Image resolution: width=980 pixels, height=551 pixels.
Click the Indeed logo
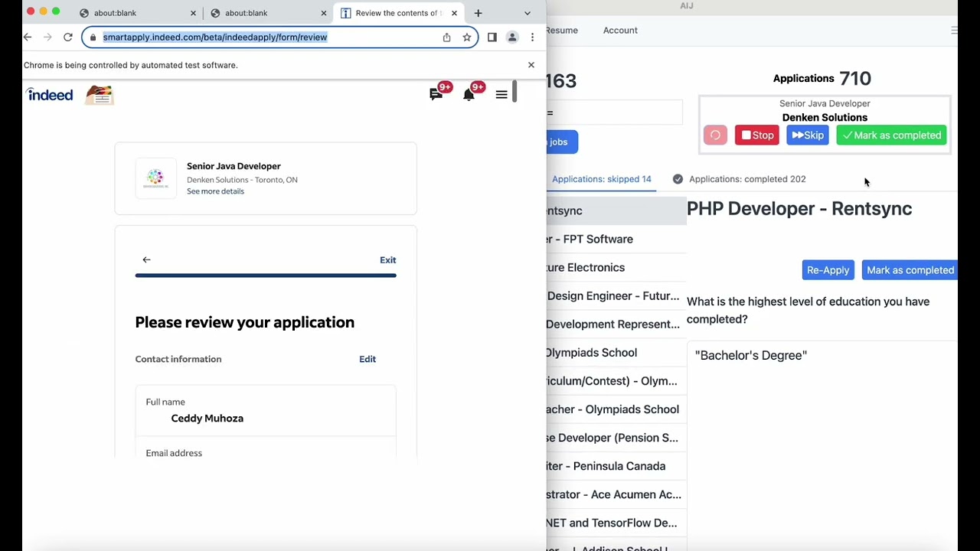50,94
